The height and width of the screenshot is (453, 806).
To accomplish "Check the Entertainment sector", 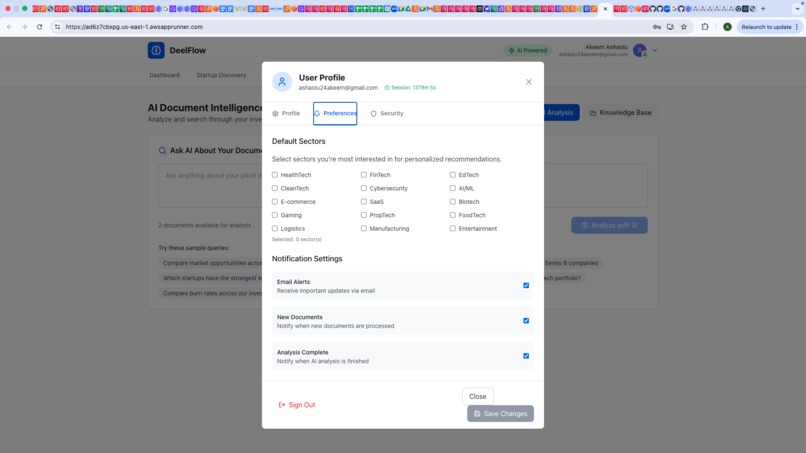I will pos(452,228).
